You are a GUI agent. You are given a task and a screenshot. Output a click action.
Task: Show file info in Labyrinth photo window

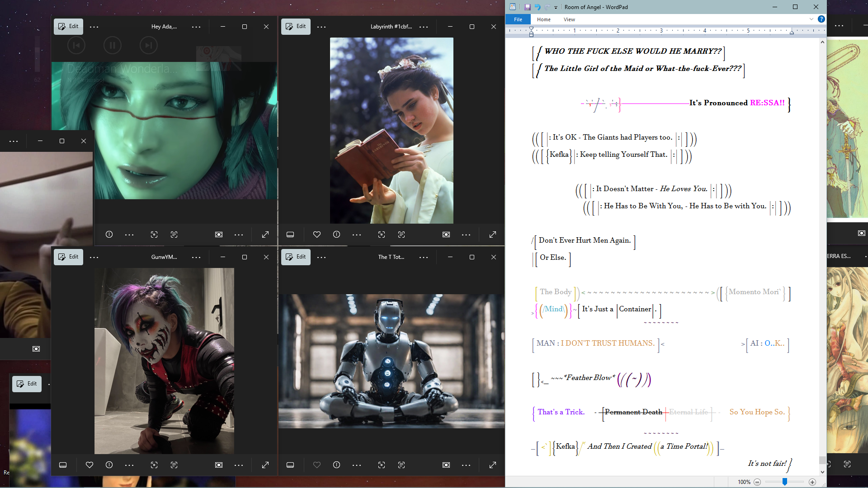[x=337, y=235]
